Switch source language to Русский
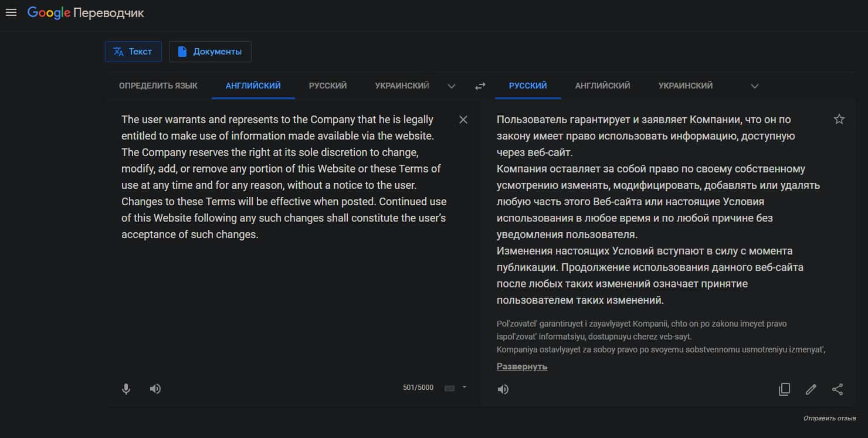 (328, 86)
